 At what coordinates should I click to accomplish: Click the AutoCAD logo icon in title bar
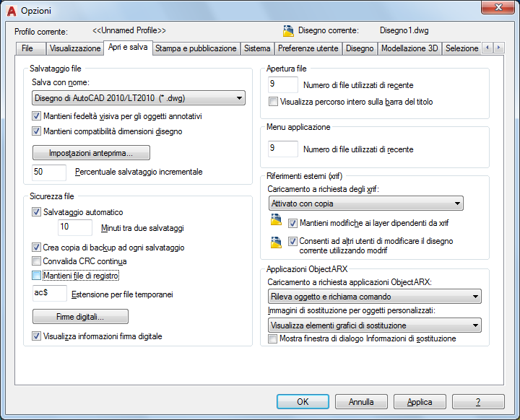point(12,11)
